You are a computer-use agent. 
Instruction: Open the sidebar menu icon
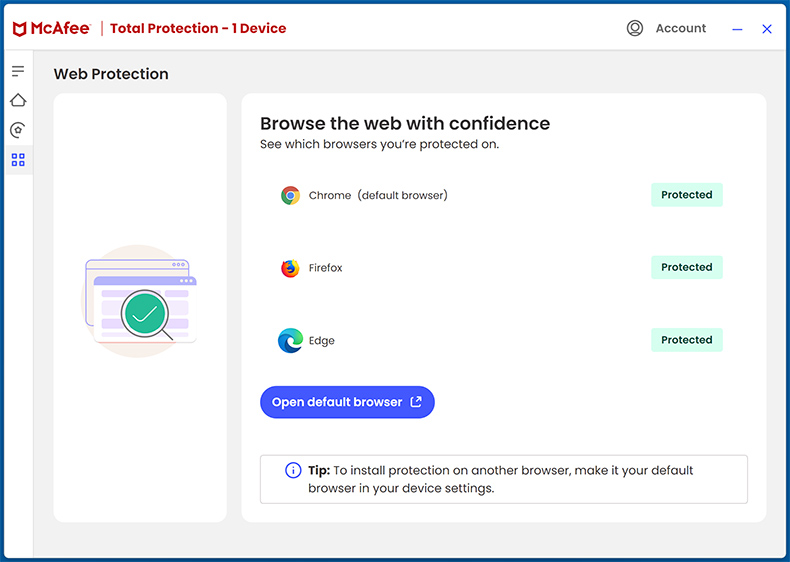[18, 71]
